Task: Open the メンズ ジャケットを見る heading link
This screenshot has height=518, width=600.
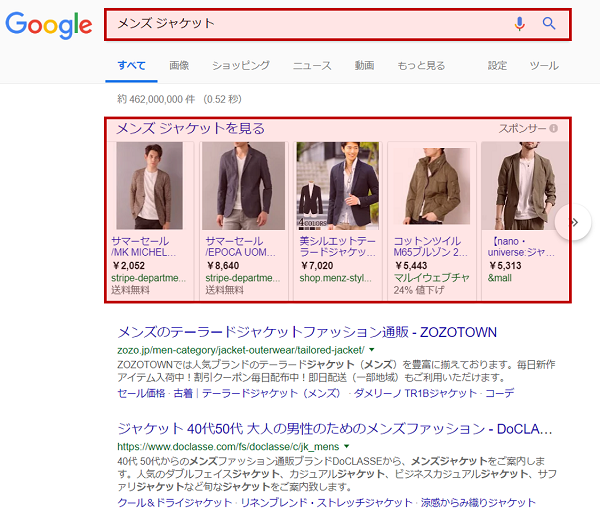Action: (x=190, y=129)
